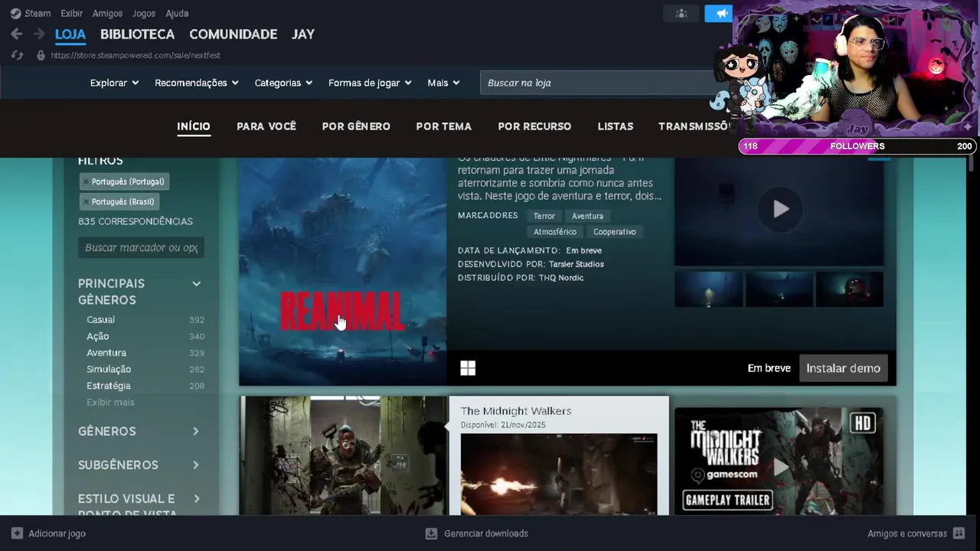980x551 pixels.
Task: Click the Steam logo menu icon
Action: click(x=15, y=13)
